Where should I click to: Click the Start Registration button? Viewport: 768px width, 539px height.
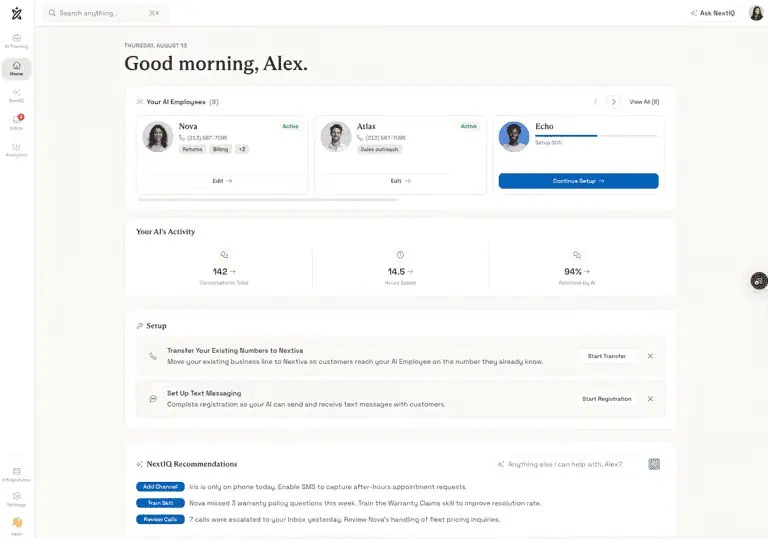tap(606, 399)
